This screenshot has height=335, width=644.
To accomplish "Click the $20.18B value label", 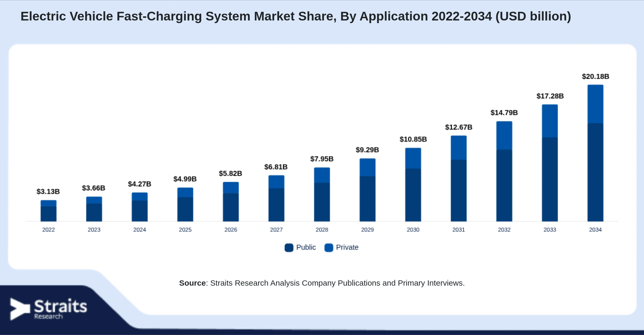I will pos(595,76).
